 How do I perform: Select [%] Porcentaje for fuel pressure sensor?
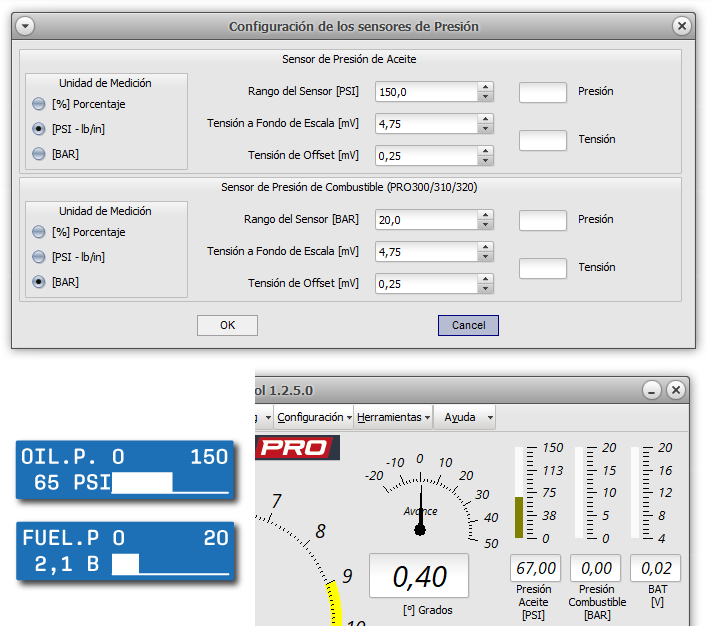[x=39, y=232]
